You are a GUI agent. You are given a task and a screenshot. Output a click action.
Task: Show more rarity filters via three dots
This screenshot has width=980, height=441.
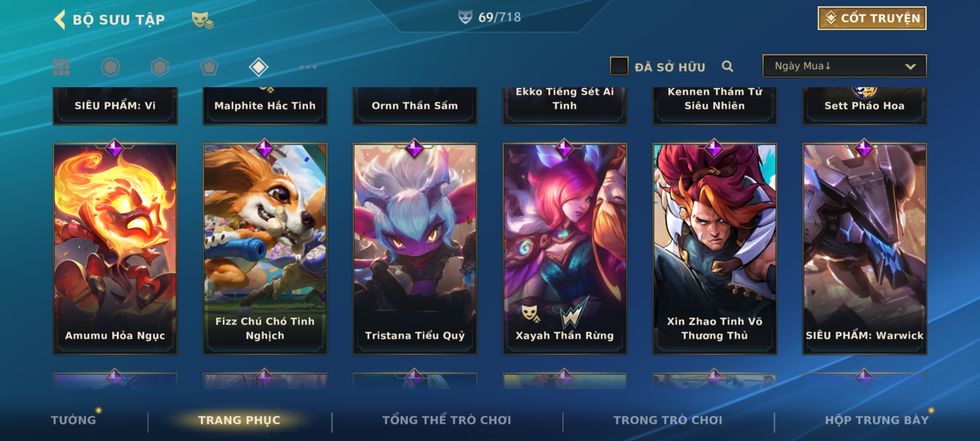308,67
